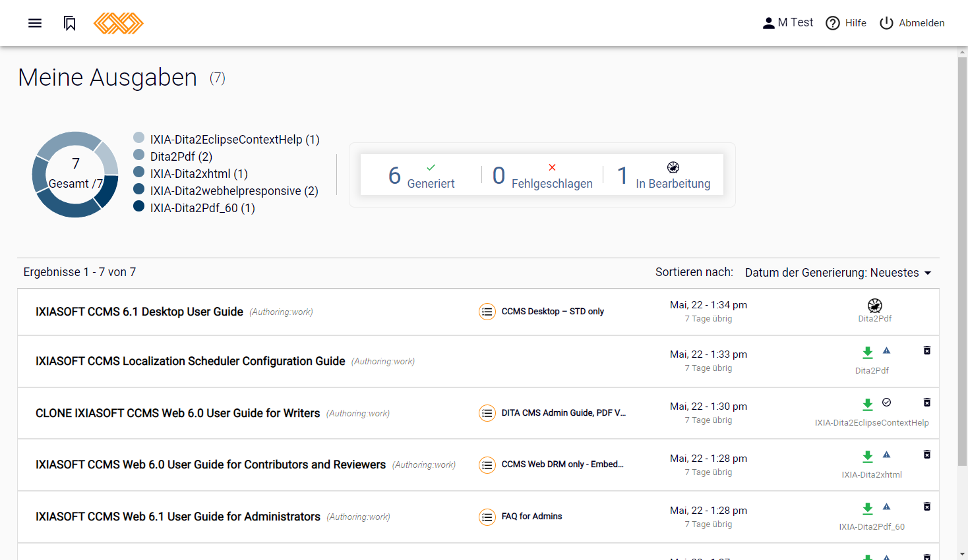Screen dimensions: 968x560
Task: Click warning triangle in Contributors and Reviewers row
Action: pos(887,455)
